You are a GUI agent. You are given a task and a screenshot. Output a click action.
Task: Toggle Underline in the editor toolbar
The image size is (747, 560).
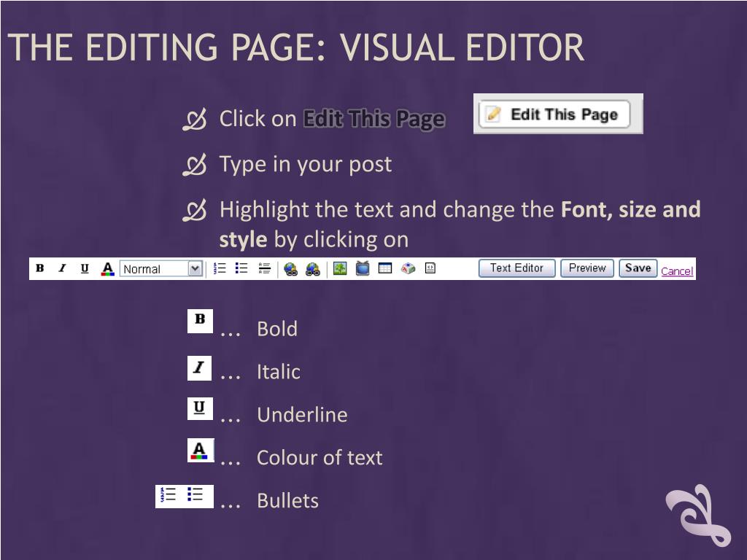tap(85, 268)
